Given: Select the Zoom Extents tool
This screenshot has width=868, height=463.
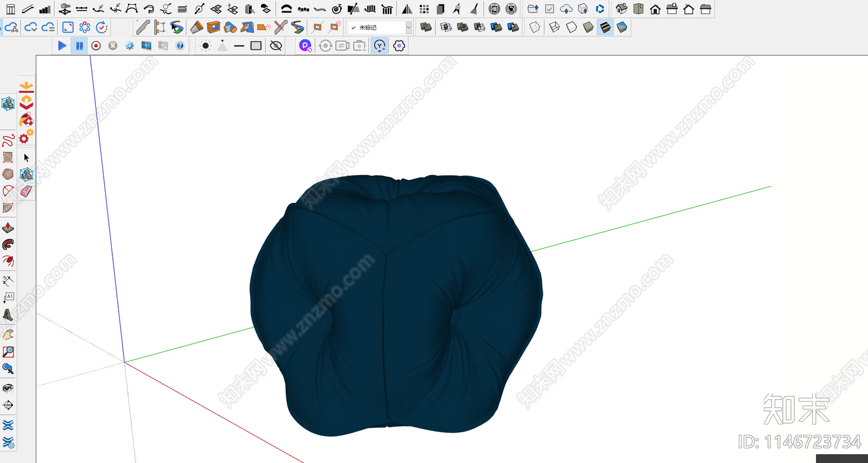Looking at the screenshot, I should [8, 369].
